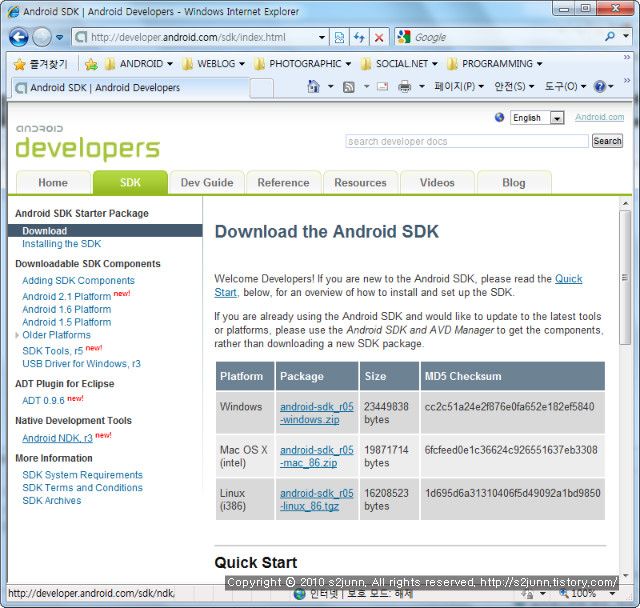Screen dimensions: 640x608
Task: Expand the PROGRAMMING favorites folder
Action: [x=494, y=64]
